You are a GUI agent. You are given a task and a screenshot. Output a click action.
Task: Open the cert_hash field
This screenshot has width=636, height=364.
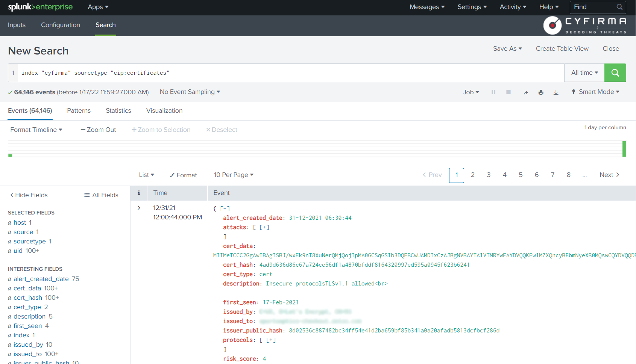28,298
